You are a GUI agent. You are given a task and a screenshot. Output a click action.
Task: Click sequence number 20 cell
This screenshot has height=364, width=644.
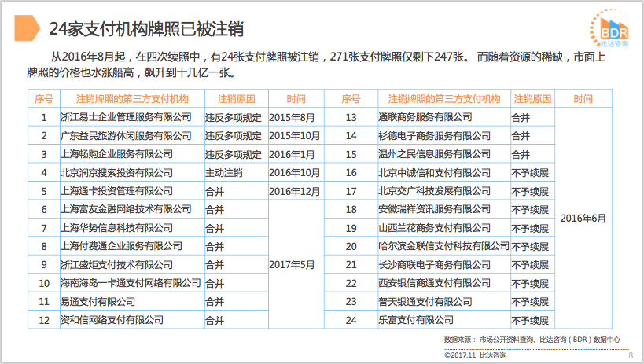tap(351, 246)
